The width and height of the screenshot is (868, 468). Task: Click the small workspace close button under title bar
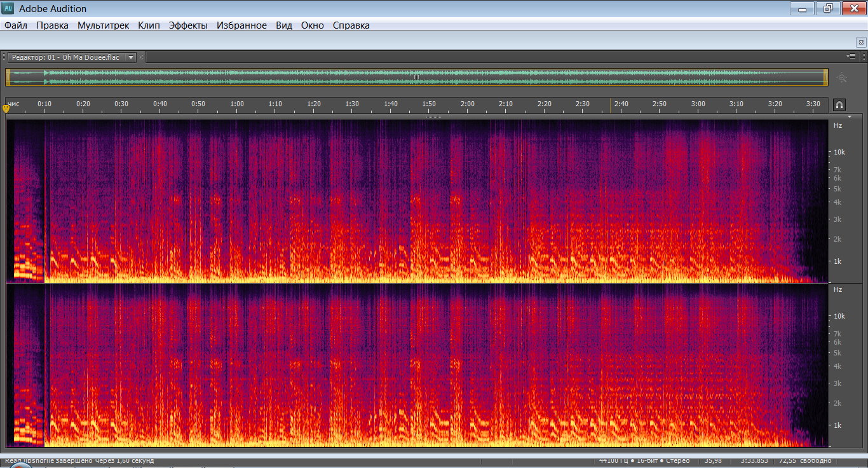tap(861, 41)
